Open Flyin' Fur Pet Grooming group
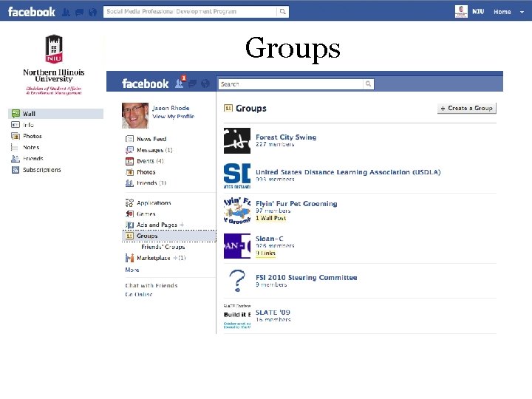 pos(296,204)
